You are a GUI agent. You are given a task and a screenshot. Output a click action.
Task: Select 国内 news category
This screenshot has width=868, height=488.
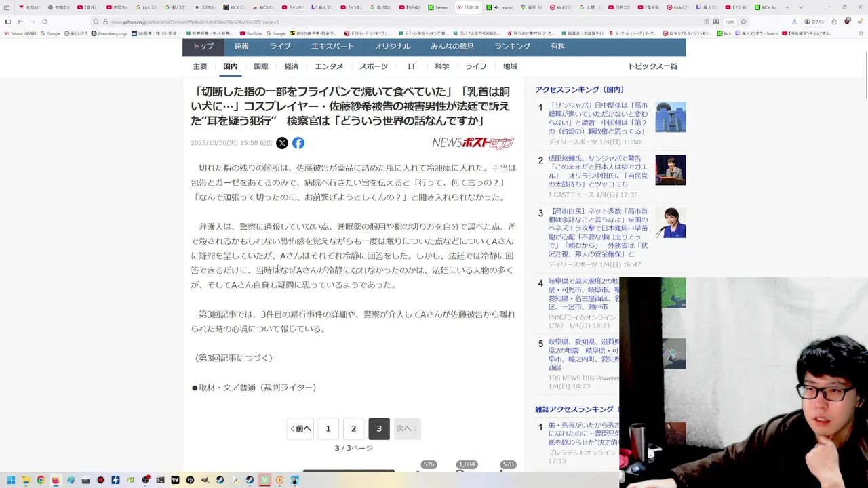coord(231,66)
